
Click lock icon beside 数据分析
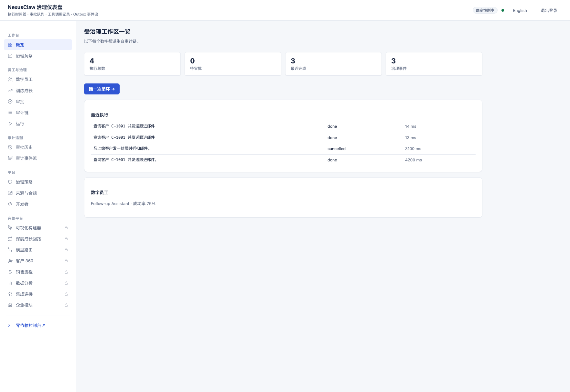[66, 283]
